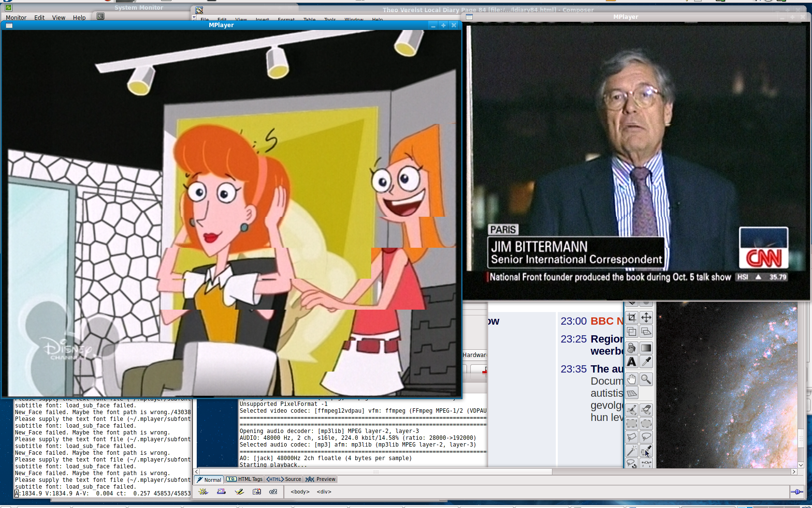Switch to the Source tab in Composer
The image size is (812, 508).
click(284, 479)
